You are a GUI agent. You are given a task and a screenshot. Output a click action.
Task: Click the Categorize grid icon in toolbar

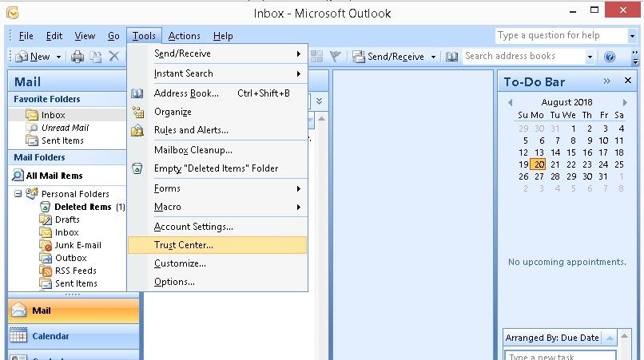pos(316,56)
